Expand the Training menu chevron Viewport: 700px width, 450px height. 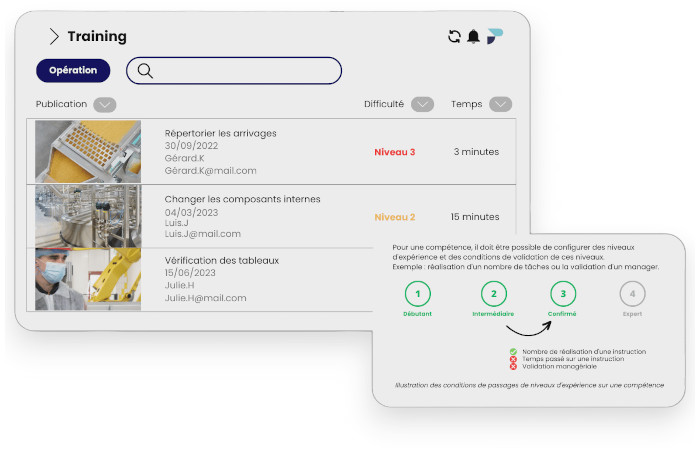(54, 37)
